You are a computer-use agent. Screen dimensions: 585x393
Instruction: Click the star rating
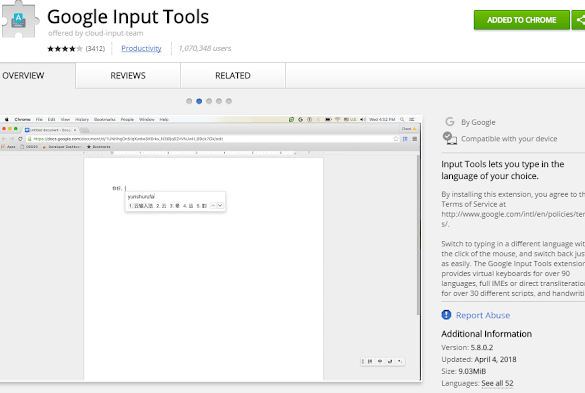pyautogui.click(x=65, y=49)
